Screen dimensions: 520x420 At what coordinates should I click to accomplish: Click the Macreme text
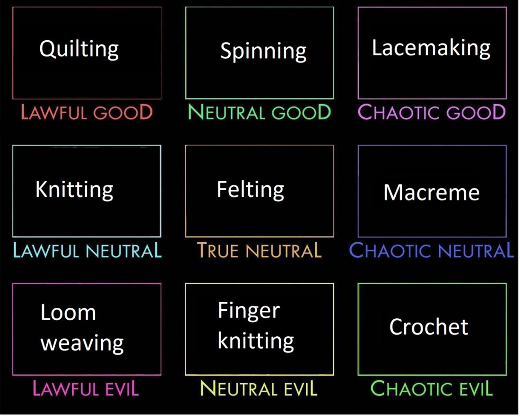431,192
